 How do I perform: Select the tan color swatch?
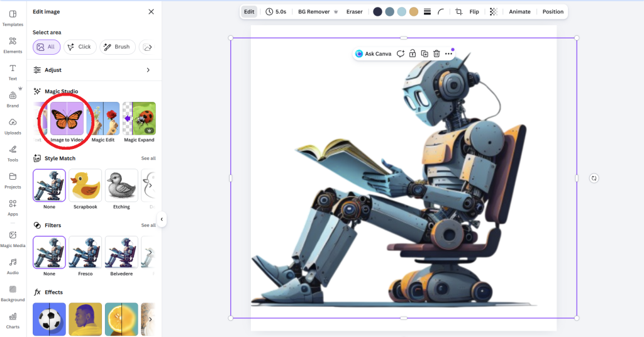point(414,11)
